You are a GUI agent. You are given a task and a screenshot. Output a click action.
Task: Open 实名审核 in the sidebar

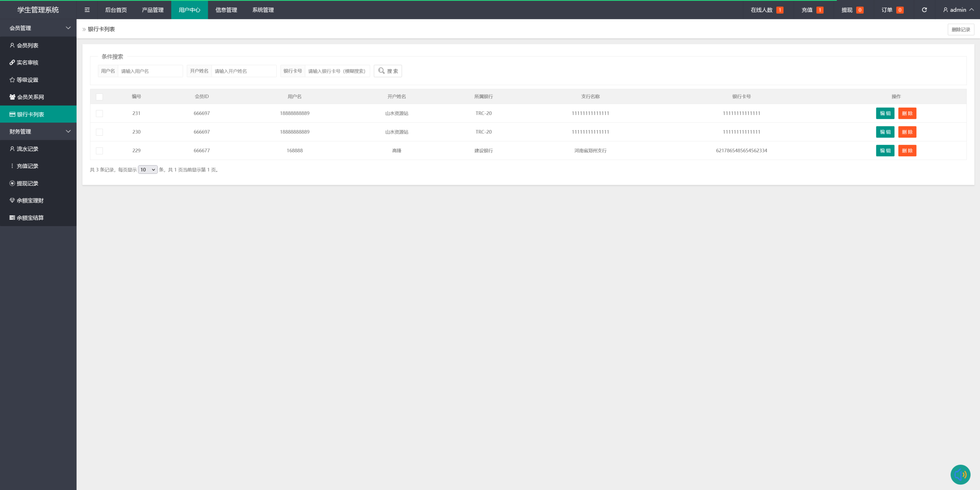point(38,62)
